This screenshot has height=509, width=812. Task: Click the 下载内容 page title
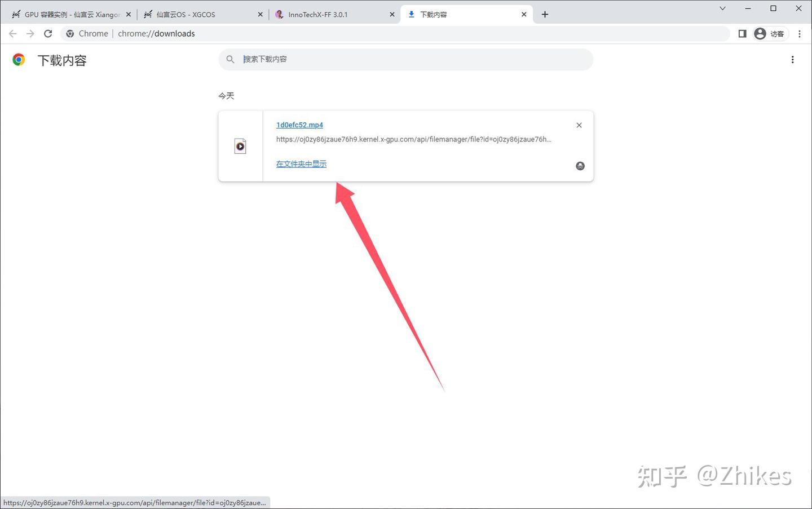62,60
